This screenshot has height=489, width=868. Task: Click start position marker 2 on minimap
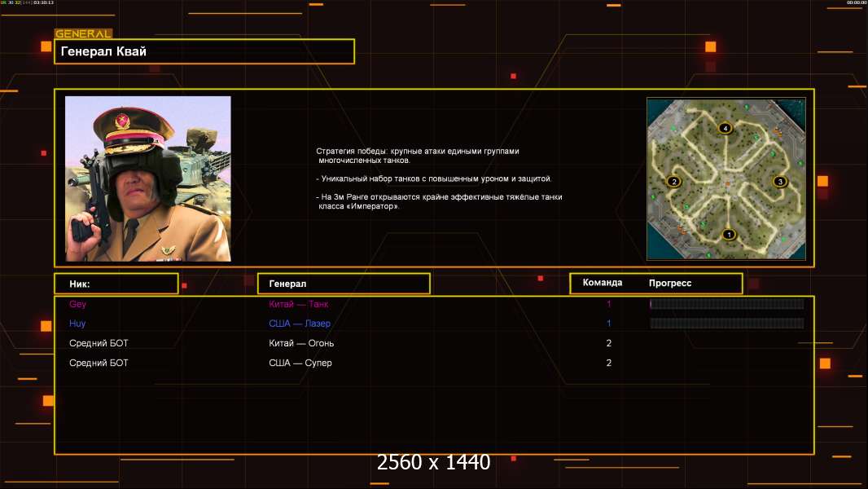(673, 181)
